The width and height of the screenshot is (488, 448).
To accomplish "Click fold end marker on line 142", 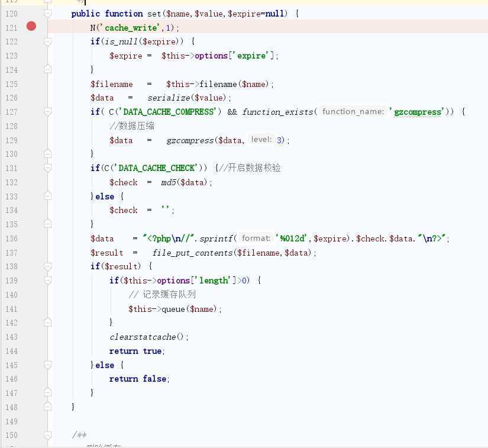I will (48, 323).
